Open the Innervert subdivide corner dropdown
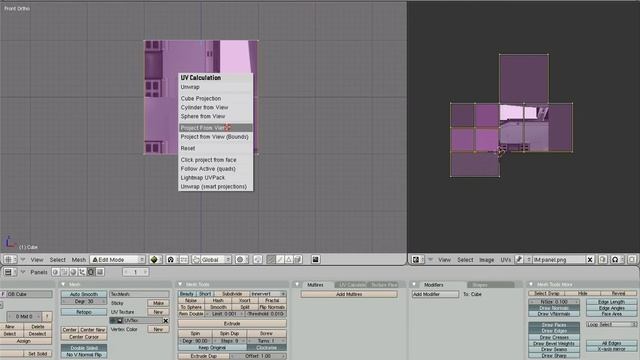This screenshot has width=640, height=360. (267, 294)
